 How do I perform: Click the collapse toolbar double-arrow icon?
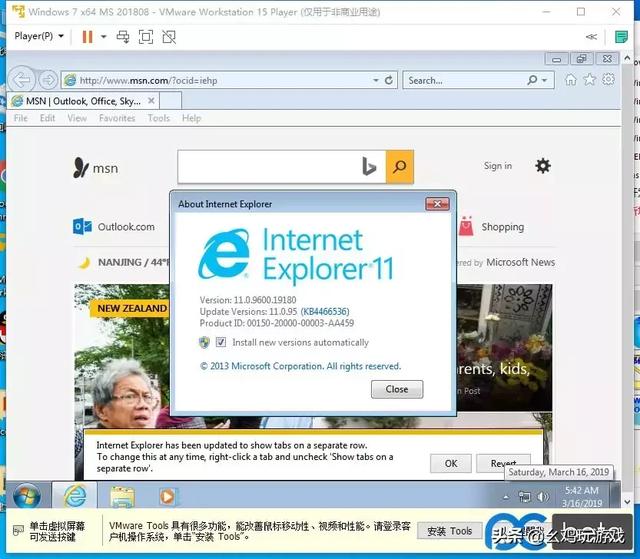point(591,37)
